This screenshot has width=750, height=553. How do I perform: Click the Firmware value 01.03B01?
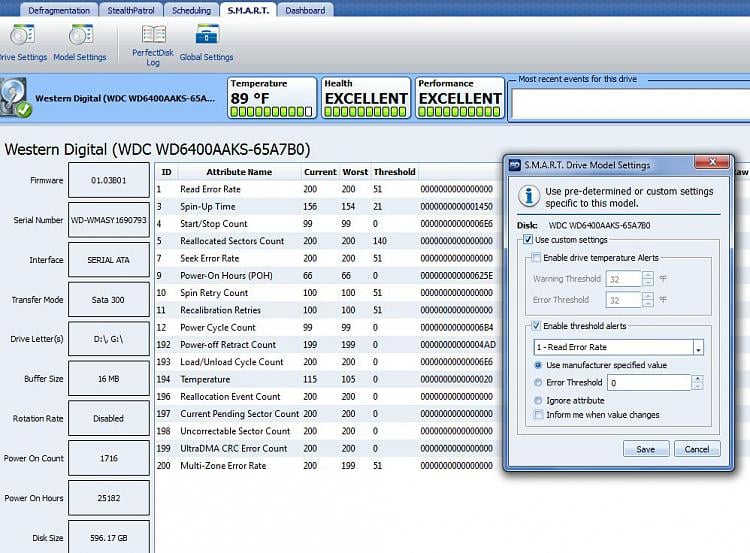[x=109, y=180]
